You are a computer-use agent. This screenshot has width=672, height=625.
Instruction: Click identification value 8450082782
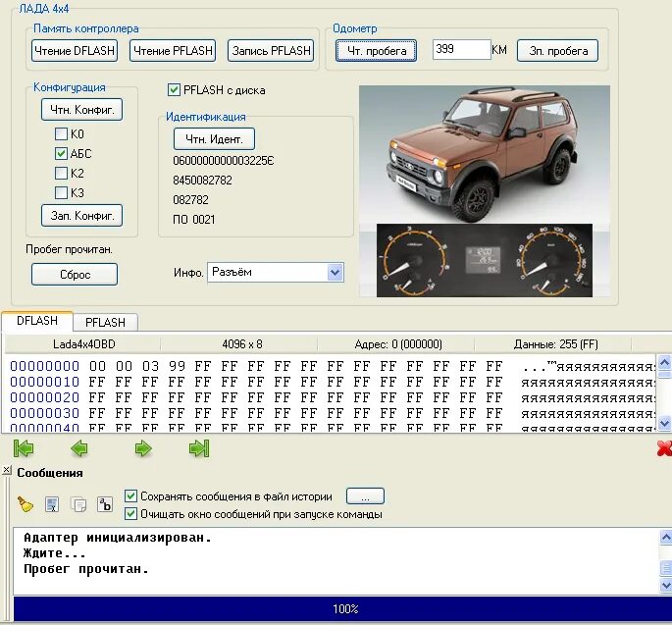(202, 180)
